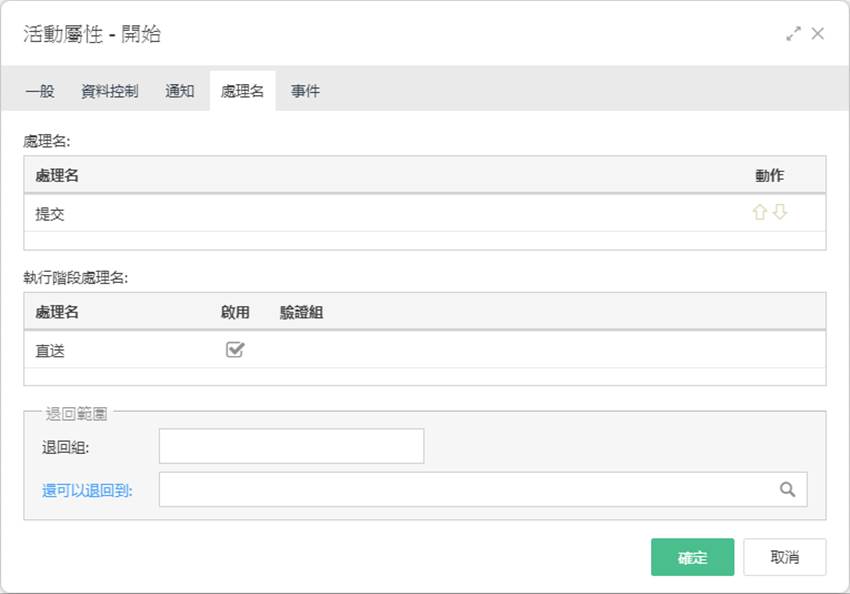
Task: Open the 事件 tab
Action: point(305,91)
